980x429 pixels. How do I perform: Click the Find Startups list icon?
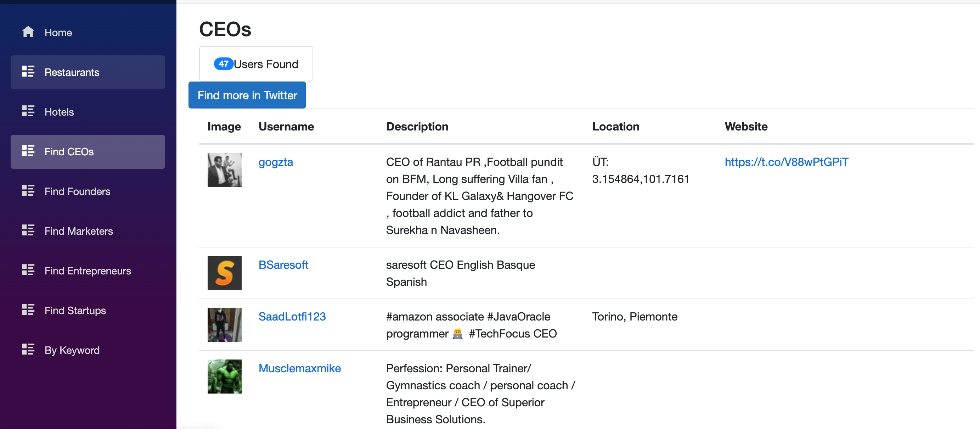tap(28, 310)
